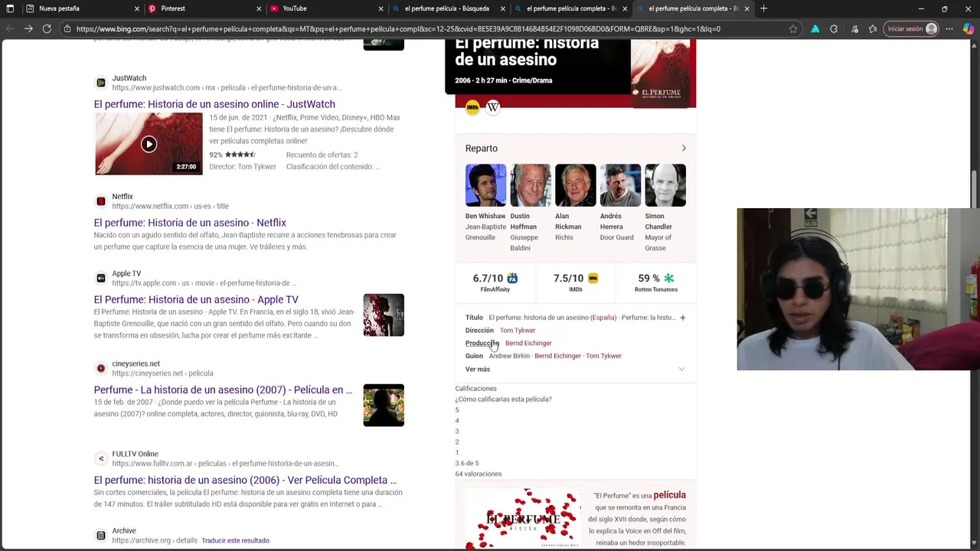Rate the film 2 stars
The width and height of the screenshot is (980, 551).
click(x=457, y=442)
